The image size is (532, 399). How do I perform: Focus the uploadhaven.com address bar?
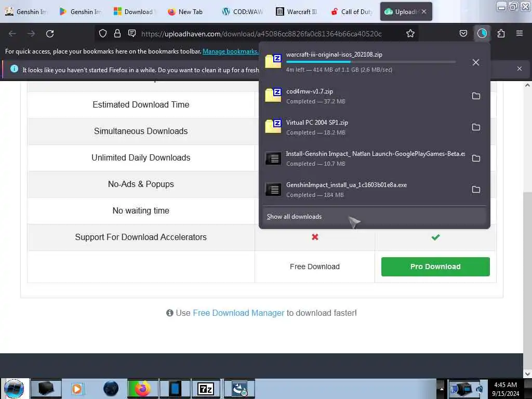261,34
